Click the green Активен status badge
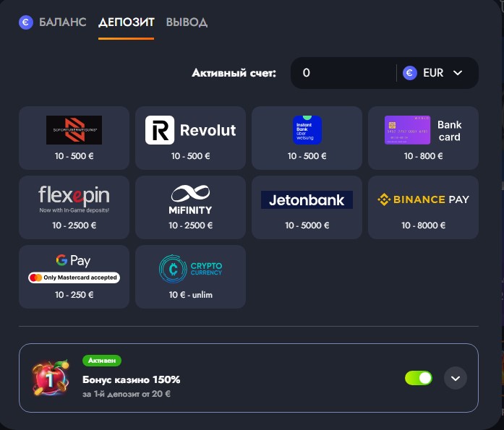504x430 pixels. tap(102, 361)
